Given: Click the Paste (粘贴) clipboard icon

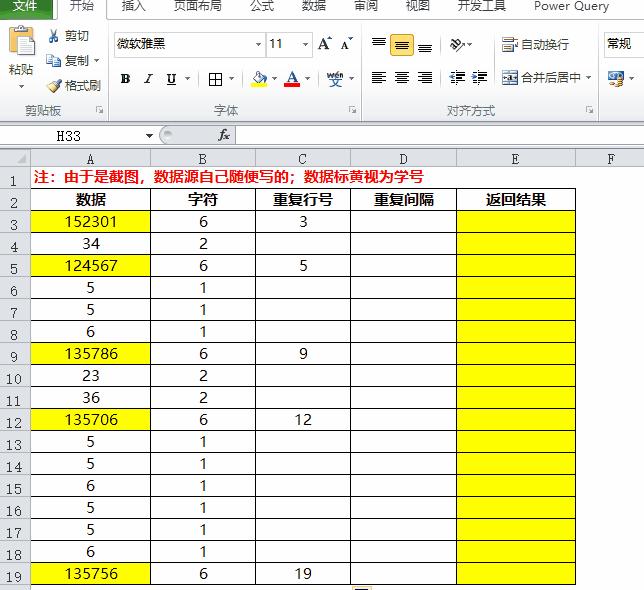Looking at the screenshot, I should [x=21, y=41].
